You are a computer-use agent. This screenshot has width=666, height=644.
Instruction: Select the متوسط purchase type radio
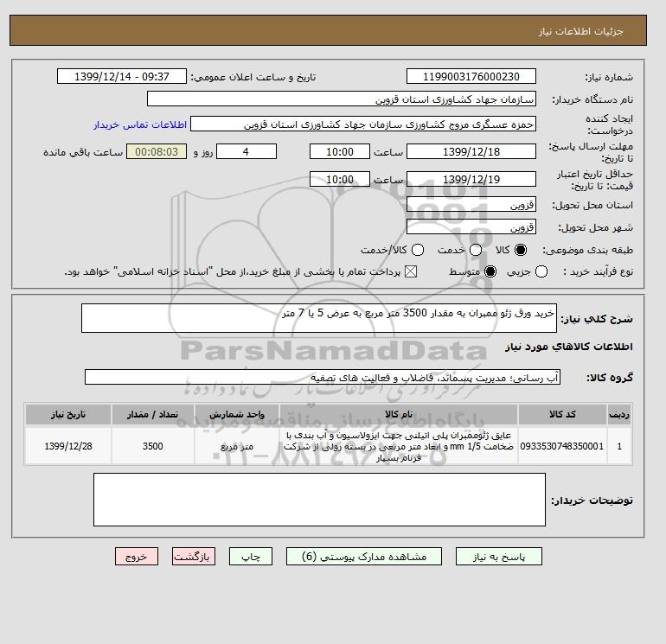pyautogui.click(x=490, y=271)
